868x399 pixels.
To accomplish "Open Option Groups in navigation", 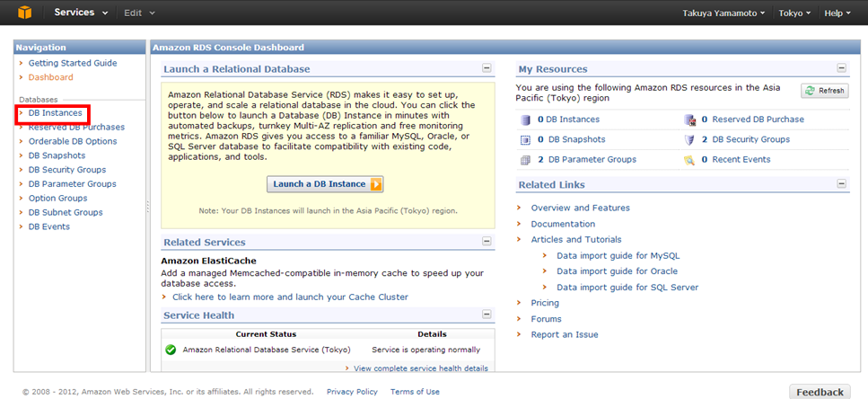I will point(57,199).
